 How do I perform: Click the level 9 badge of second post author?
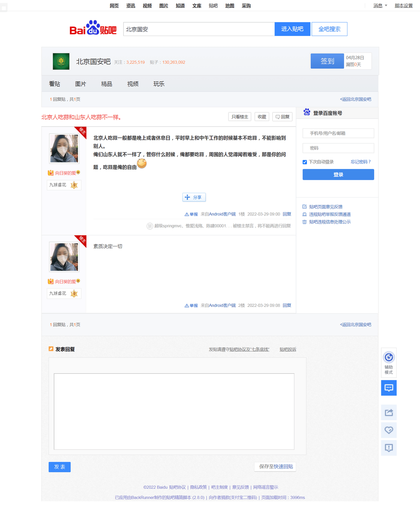point(74,294)
